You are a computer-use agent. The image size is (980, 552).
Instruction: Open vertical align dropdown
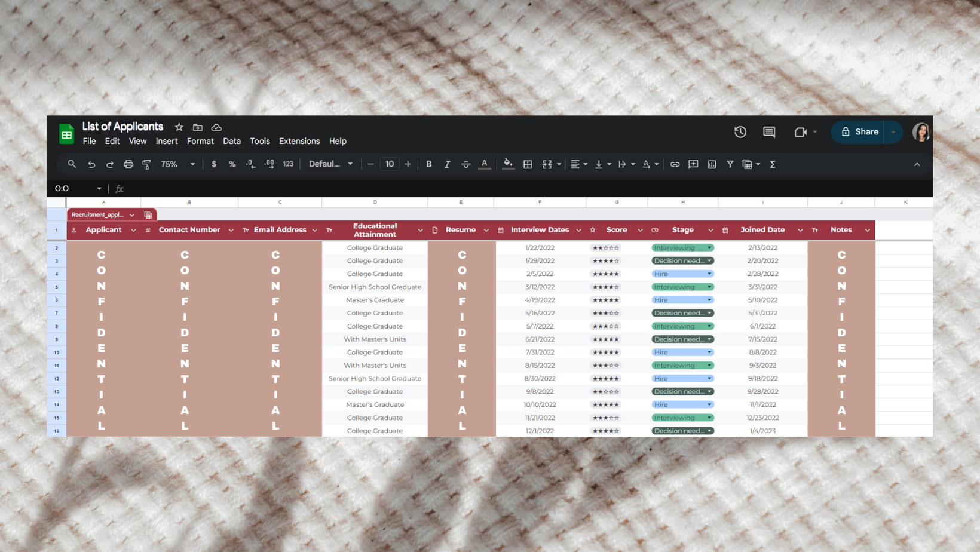click(602, 164)
